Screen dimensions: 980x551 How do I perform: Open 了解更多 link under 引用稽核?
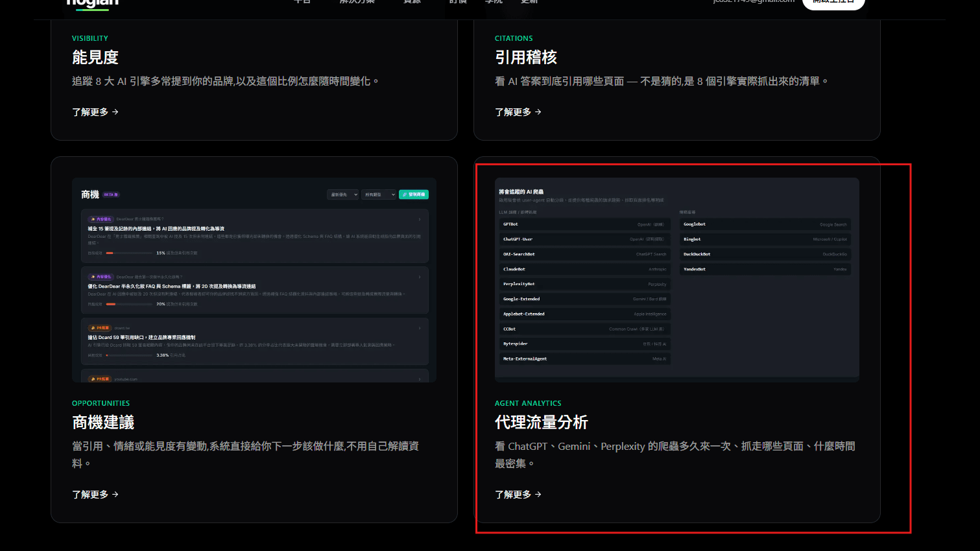tap(518, 112)
